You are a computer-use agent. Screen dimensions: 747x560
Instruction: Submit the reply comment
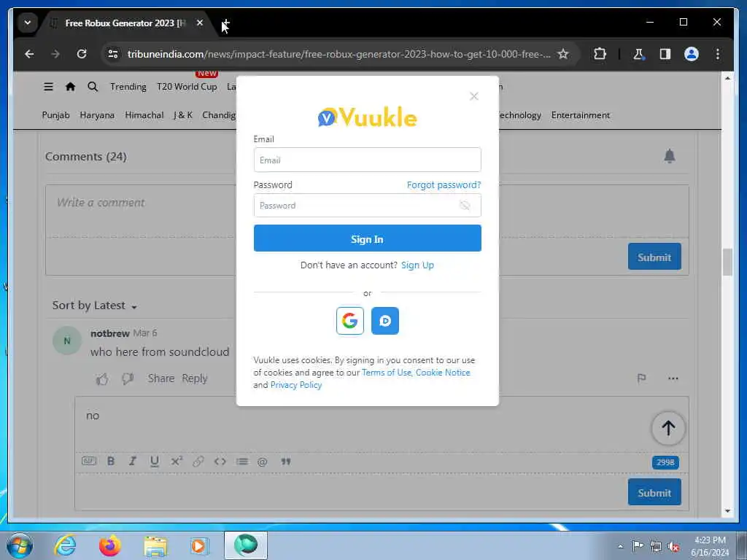(x=654, y=492)
